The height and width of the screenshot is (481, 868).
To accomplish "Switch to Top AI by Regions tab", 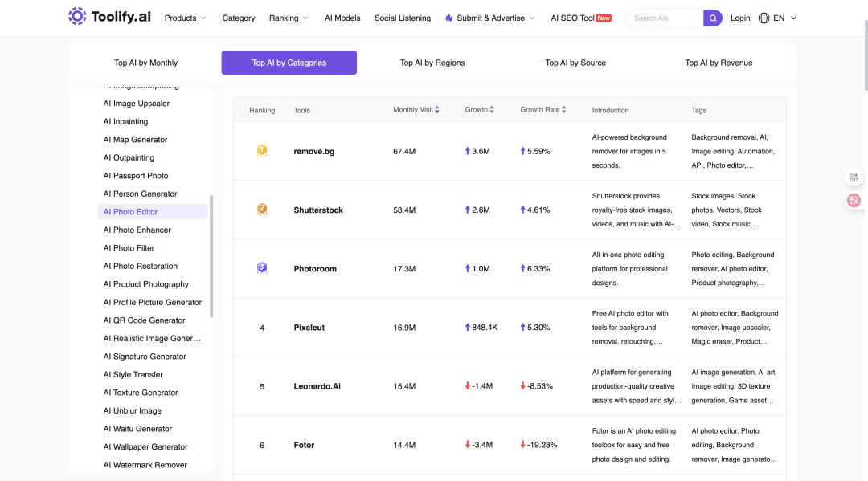I will [x=432, y=63].
